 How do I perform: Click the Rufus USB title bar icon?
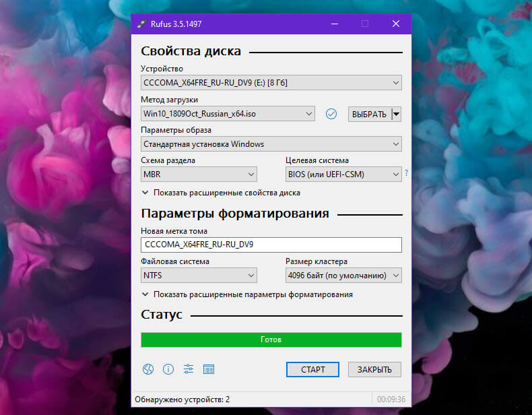tap(141, 24)
